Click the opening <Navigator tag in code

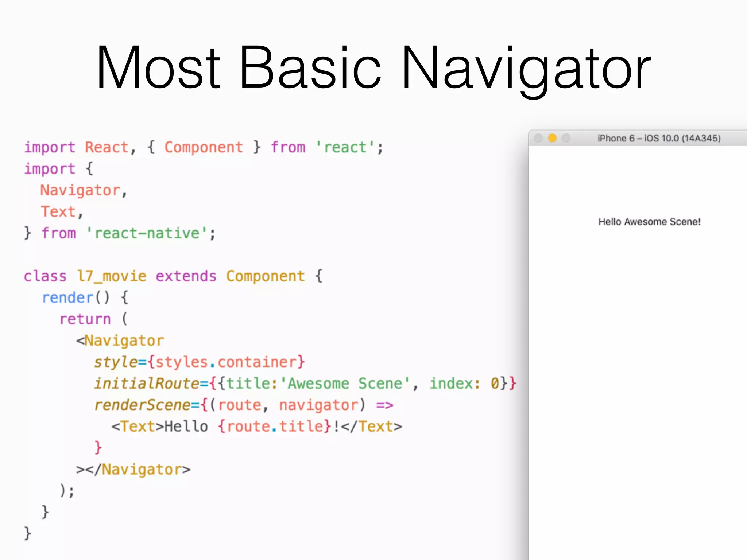pyautogui.click(x=120, y=341)
